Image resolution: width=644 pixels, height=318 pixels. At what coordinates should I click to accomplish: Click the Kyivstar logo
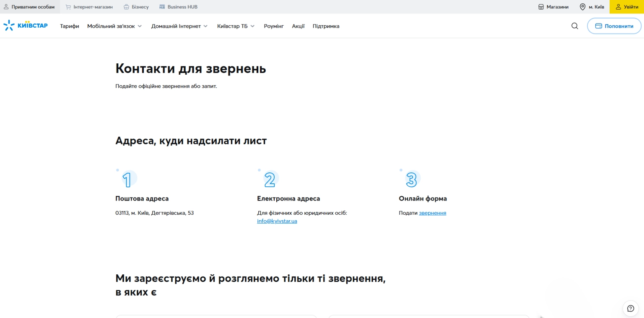pos(26,26)
